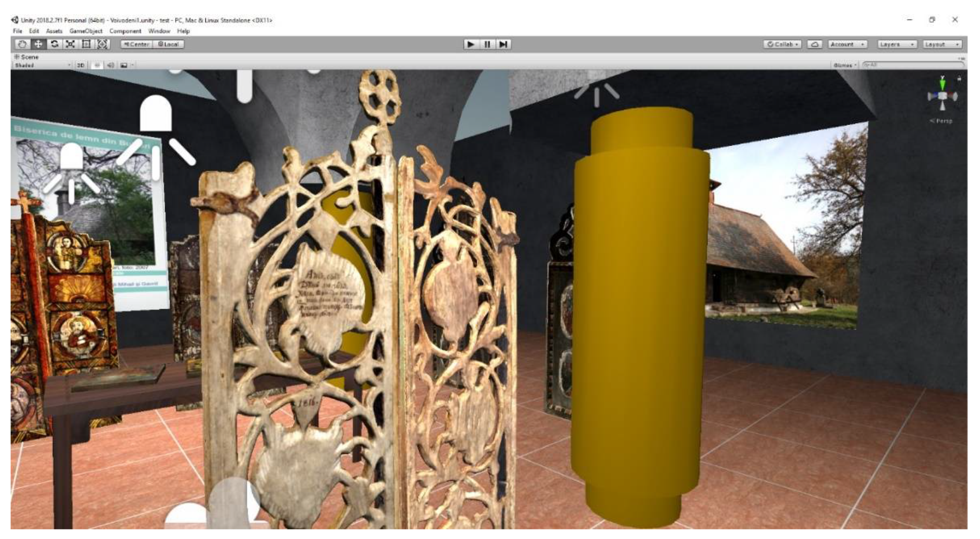
Task: Toggle 2D/3D scene view mode
Action: tap(80, 65)
